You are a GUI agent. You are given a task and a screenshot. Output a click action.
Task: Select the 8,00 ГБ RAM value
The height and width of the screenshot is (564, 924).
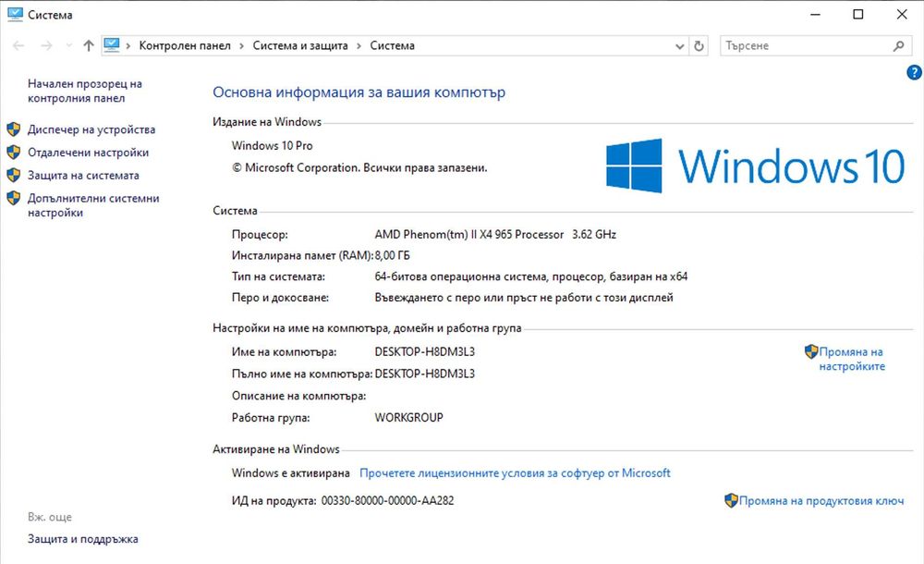[393, 255]
